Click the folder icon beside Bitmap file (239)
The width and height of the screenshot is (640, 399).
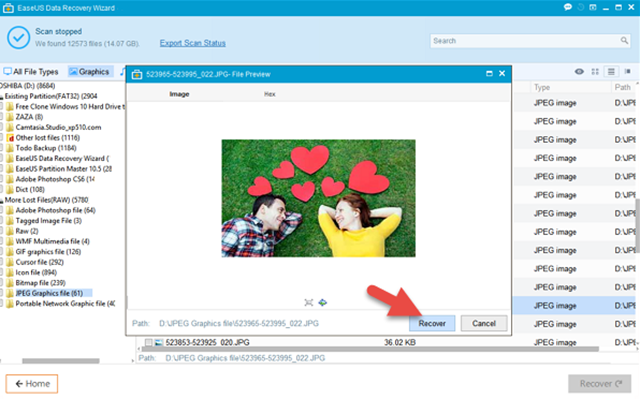[10, 283]
